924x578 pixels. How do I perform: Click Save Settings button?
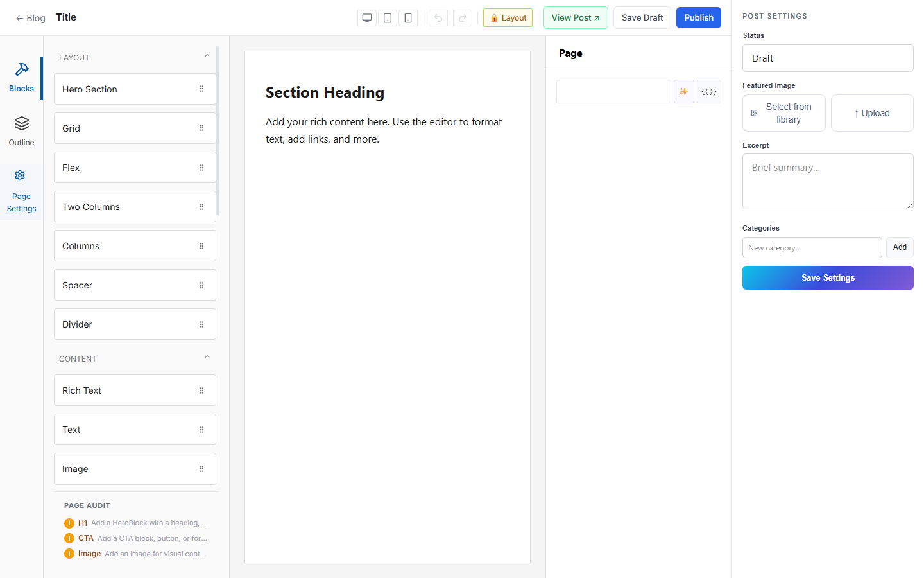tap(828, 278)
